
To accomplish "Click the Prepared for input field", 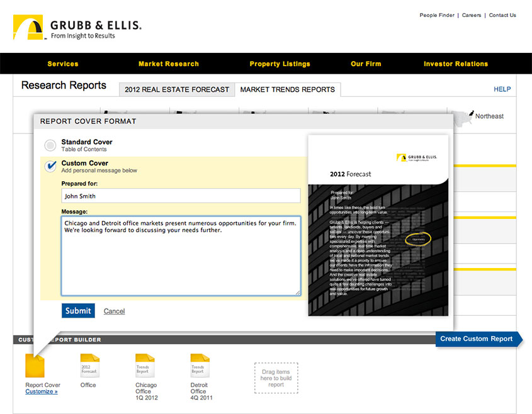I will (x=181, y=196).
